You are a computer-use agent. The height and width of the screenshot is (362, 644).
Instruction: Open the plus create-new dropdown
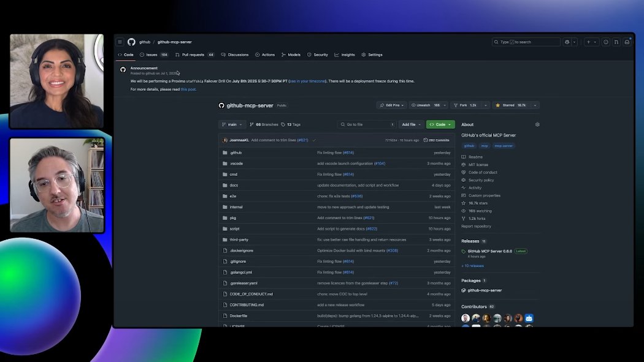591,42
